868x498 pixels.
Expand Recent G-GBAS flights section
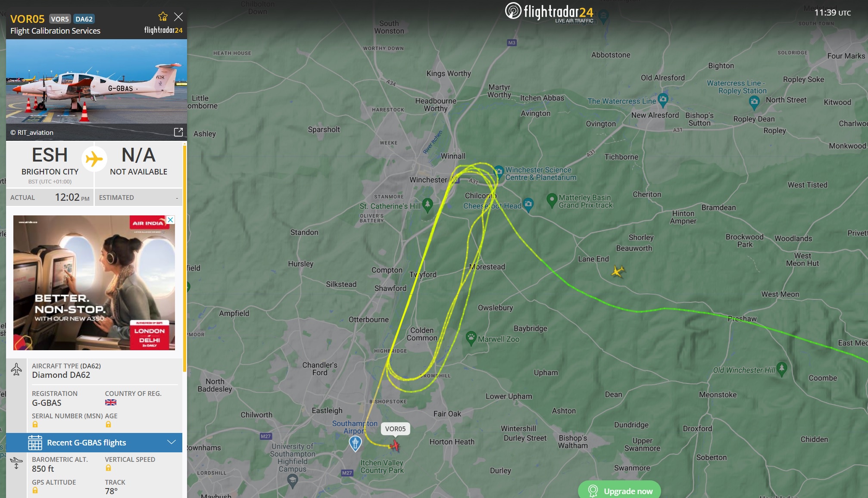click(172, 442)
